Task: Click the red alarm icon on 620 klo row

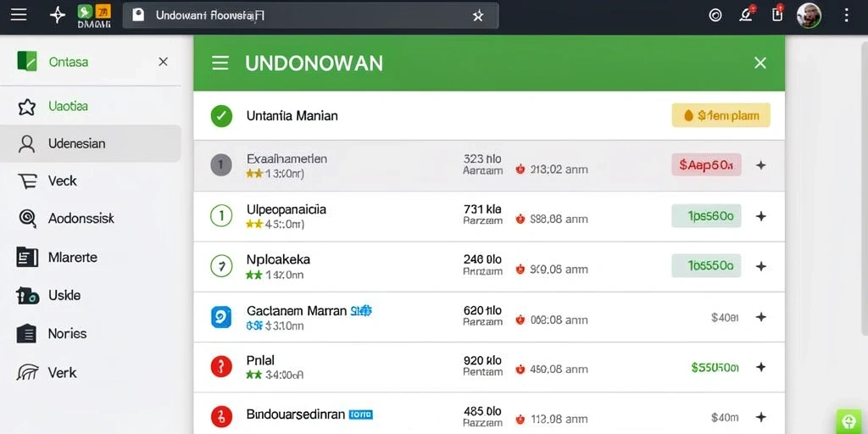Action: [x=520, y=320]
